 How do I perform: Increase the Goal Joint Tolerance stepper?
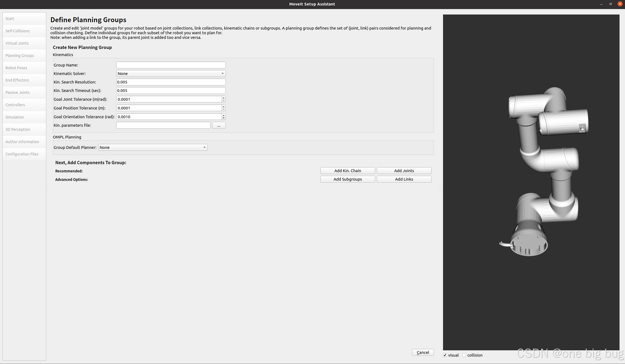point(224,98)
